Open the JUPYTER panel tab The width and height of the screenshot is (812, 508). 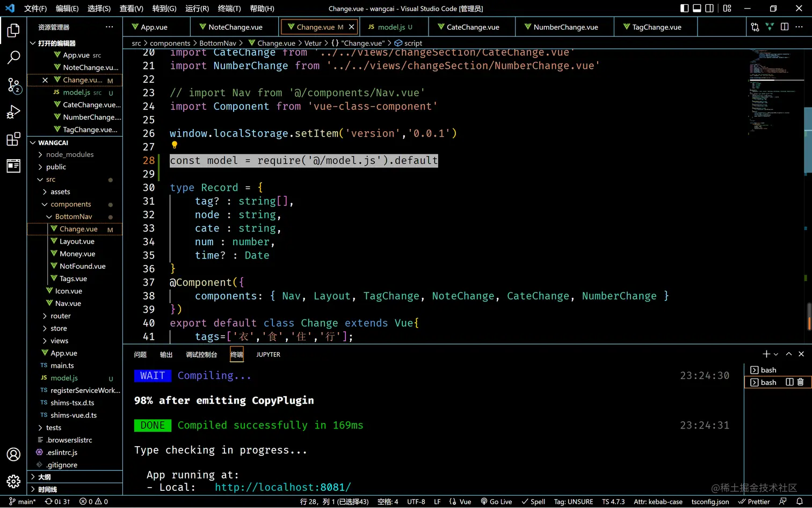[269, 354]
